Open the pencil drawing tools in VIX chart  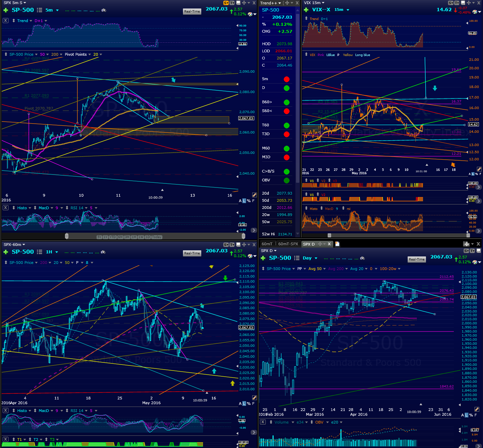coord(479,169)
